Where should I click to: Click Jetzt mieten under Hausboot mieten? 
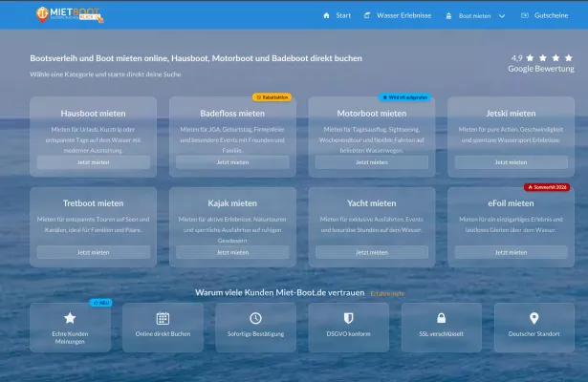[x=94, y=162]
